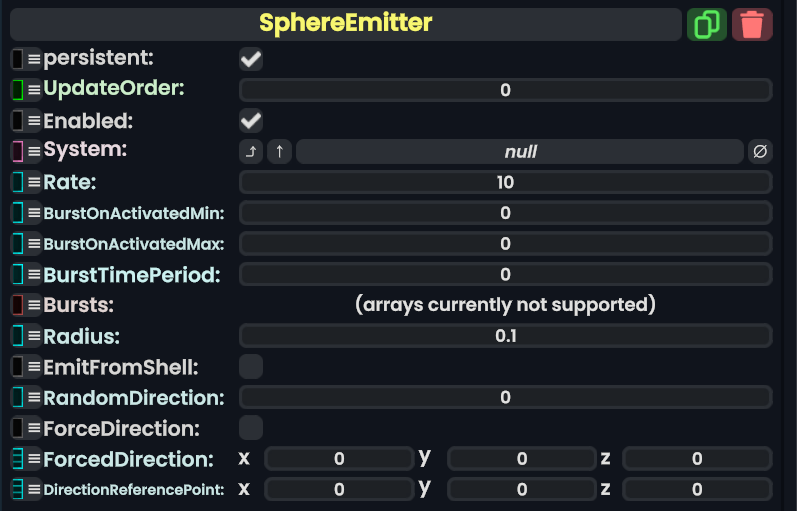Enable the EmitFromShell checkbox
This screenshot has height=511, width=797.
[x=251, y=366]
